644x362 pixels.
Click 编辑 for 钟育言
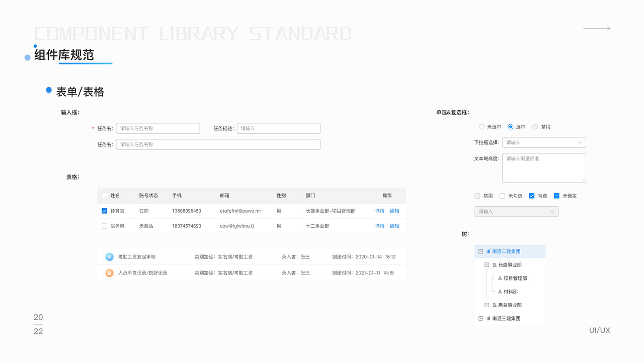(394, 211)
